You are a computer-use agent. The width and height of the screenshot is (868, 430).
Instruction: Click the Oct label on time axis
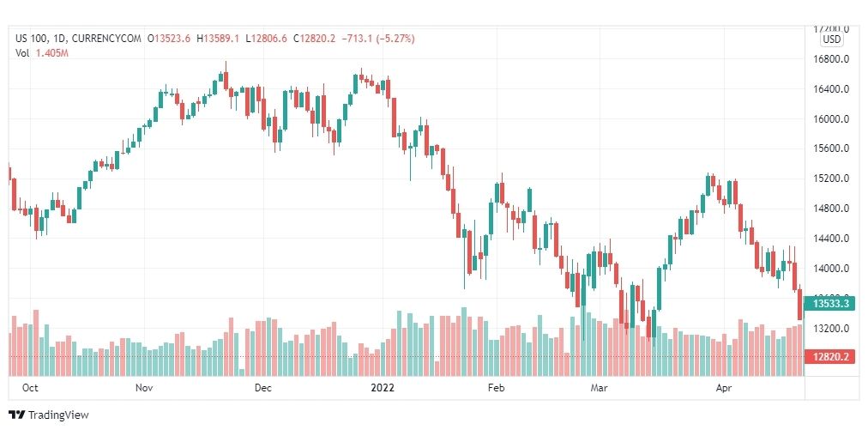click(30, 388)
